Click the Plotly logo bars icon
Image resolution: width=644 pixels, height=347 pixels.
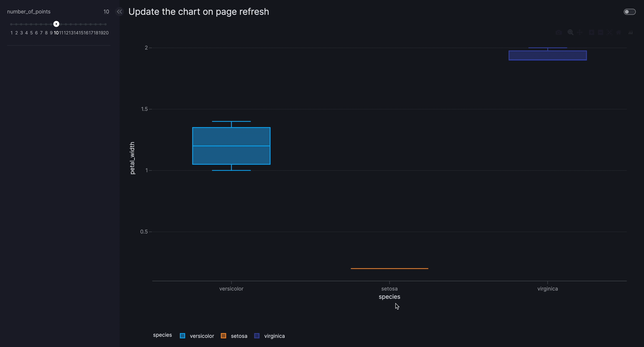(631, 33)
